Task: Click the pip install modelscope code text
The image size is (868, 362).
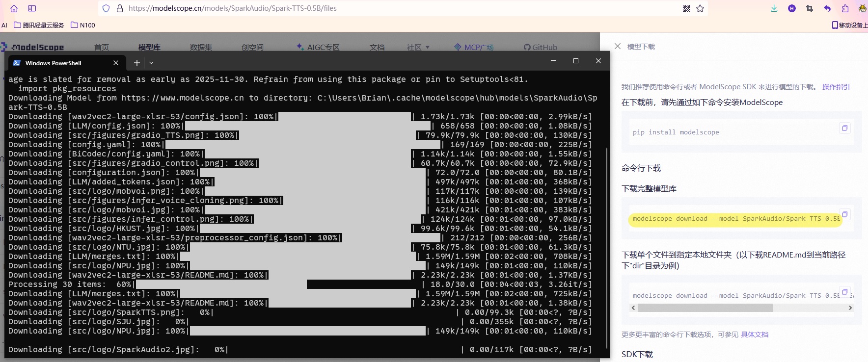Action: click(x=676, y=132)
